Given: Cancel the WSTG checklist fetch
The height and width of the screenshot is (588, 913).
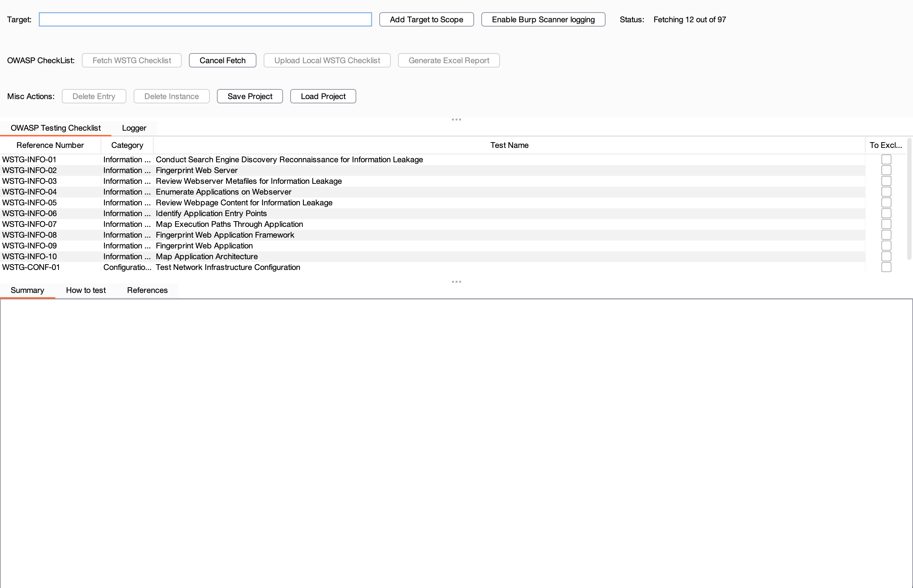Looking at the screenshot, I should coord(222,60).
